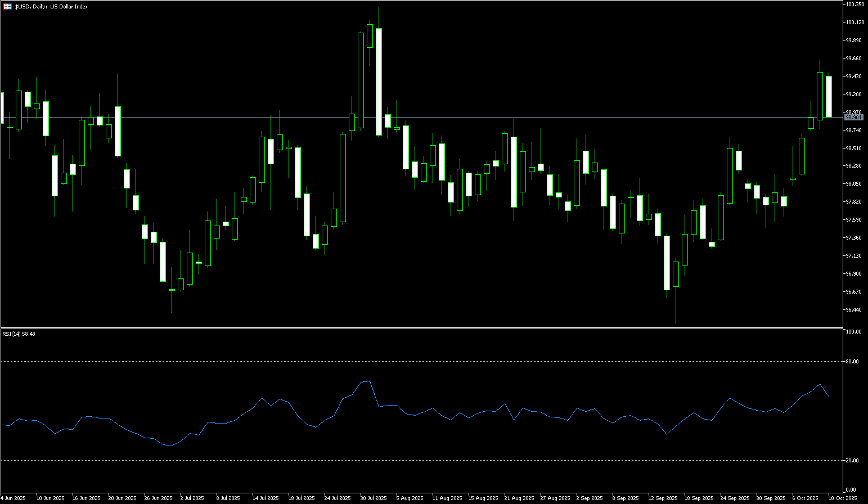Select the 100.350 price scale label
The width and height of the screenshot is (868, 504).
tap(854, 4)
